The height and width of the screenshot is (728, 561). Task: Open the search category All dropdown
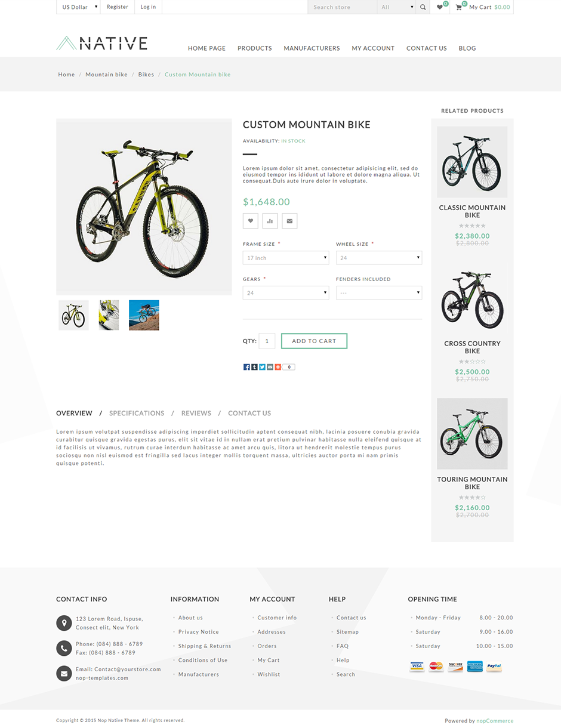point(396,7)
